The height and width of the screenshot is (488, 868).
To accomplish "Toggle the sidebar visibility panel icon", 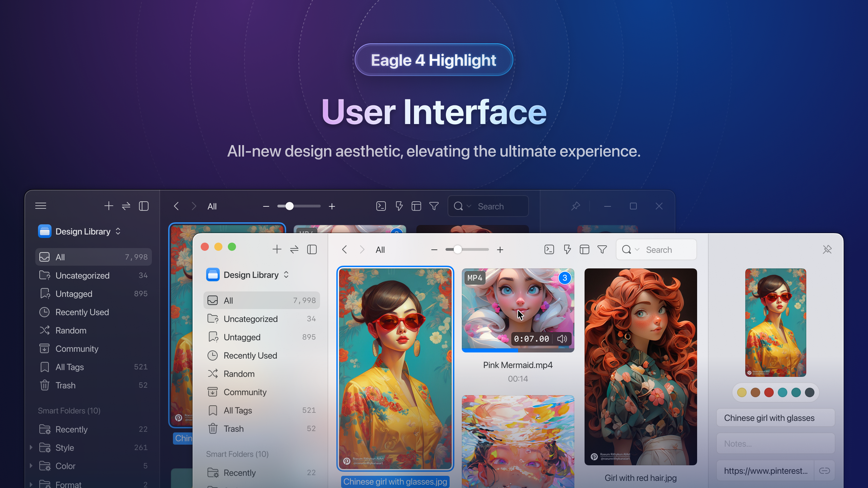I will (x=312, y=249).
